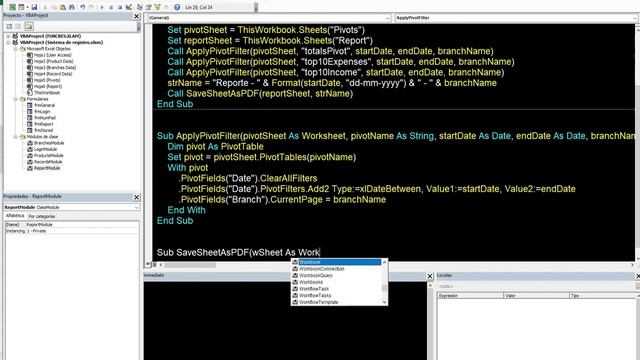Click the Design Mode icon
The height and width of the screenshot is (360, 640).
click(x=129, y=7)
